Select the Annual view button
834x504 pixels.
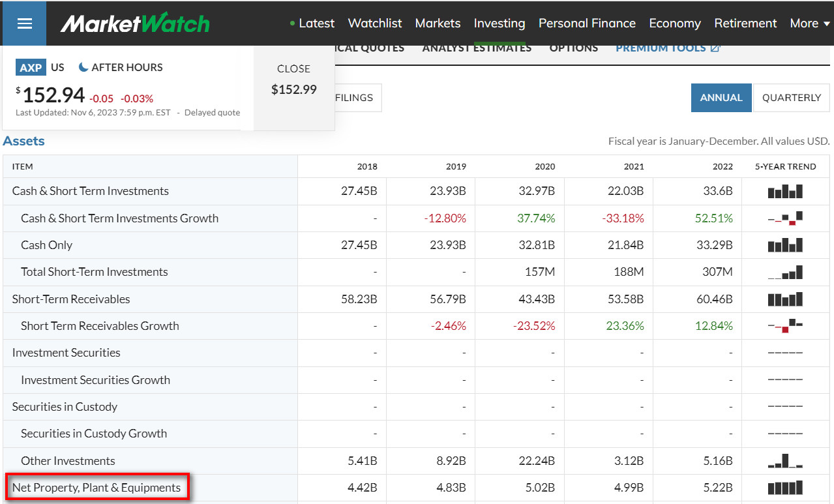click(x=721, y=98)
